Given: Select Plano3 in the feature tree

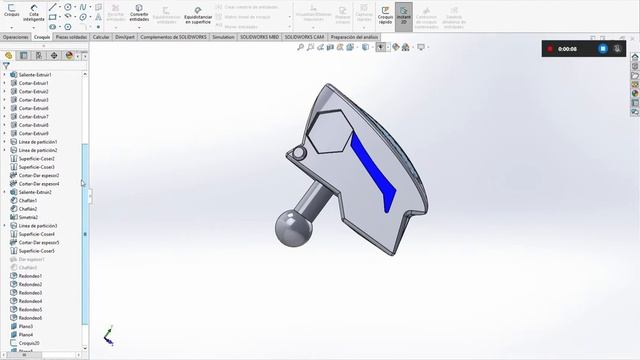Looking at the screenshot, I should pos(25,326).
